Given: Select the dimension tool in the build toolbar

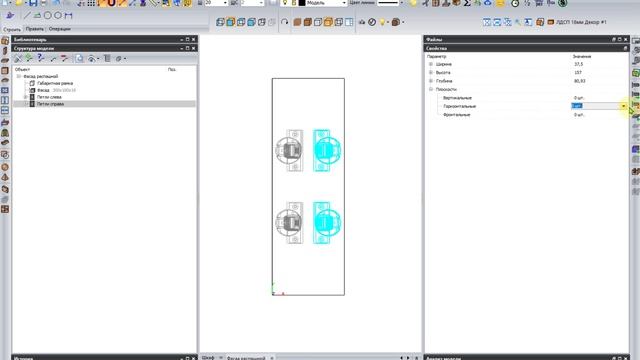Looking at the screenshot, I should pos(69,16).
